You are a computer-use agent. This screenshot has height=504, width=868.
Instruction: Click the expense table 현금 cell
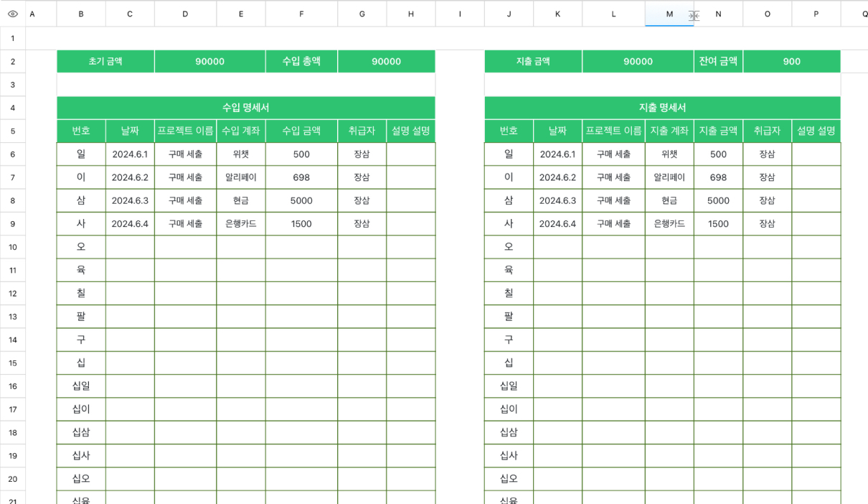coord(669,201)
